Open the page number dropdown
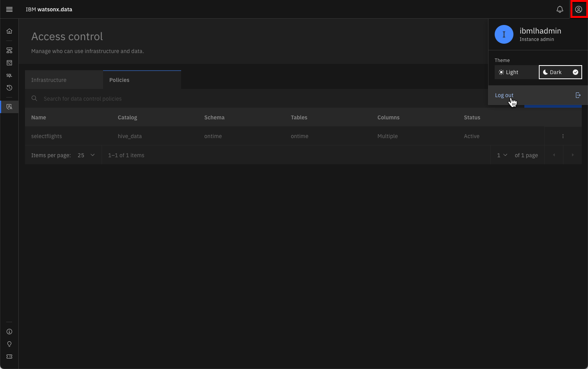Screen dimensions: 588x369 tap(502, 155)
